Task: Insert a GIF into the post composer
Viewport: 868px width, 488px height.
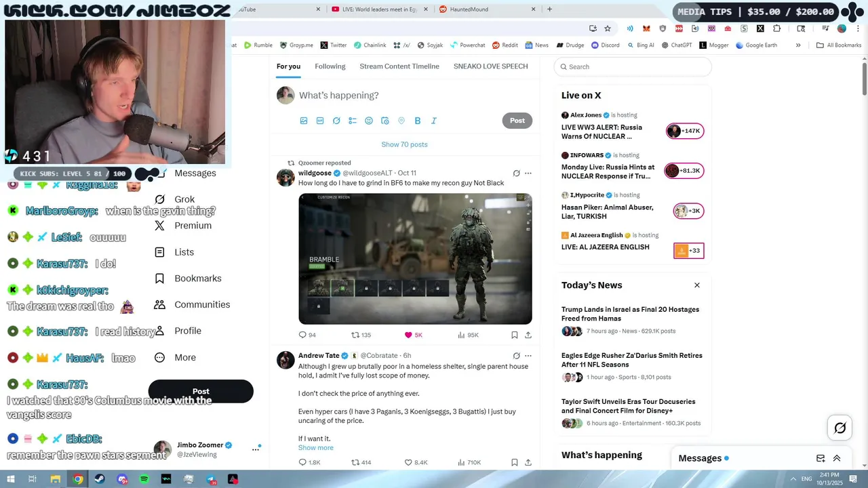Action: pyautogui.click(x=320, y=121)
